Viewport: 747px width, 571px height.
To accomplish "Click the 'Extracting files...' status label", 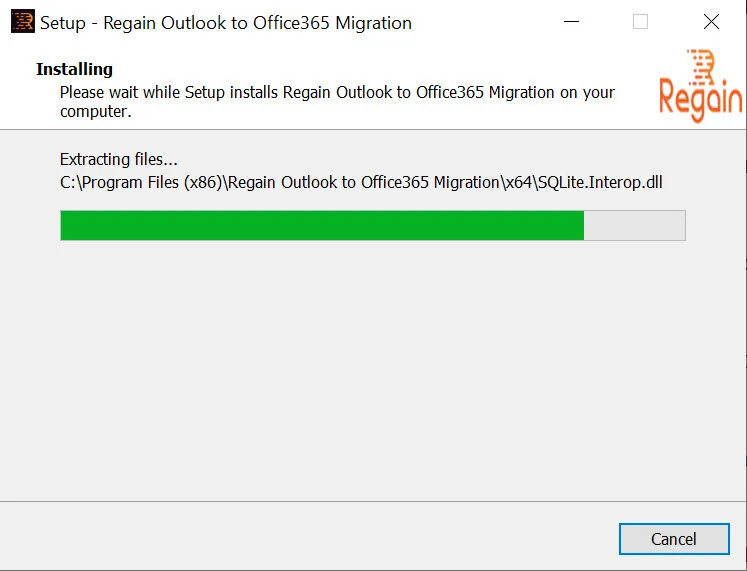I will [119, 159].
